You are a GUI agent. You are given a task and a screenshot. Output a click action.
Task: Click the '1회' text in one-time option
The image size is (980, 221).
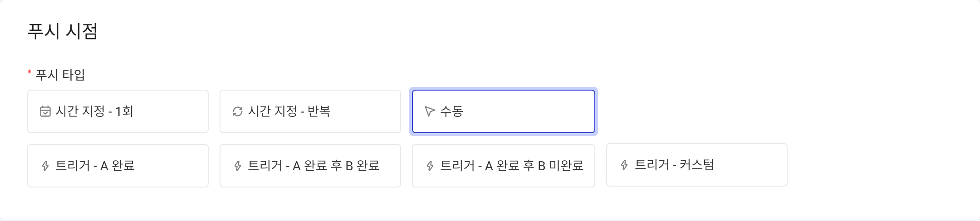point(124,111)
